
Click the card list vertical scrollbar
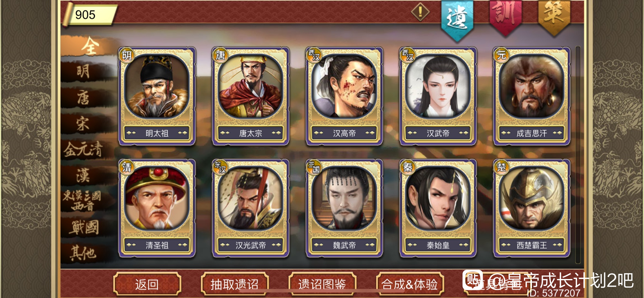[x=578, y=155]
